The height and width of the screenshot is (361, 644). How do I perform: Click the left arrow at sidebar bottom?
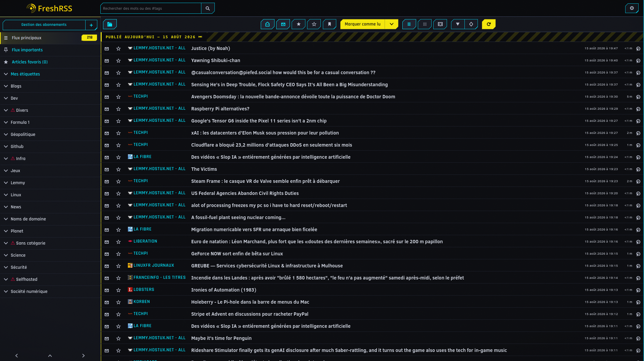(x=16, y=356)
